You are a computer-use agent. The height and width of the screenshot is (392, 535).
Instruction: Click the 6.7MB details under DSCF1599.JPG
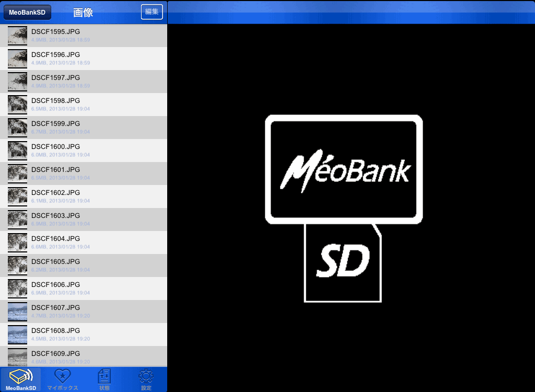pyautogui.click(x=61, y=132)
